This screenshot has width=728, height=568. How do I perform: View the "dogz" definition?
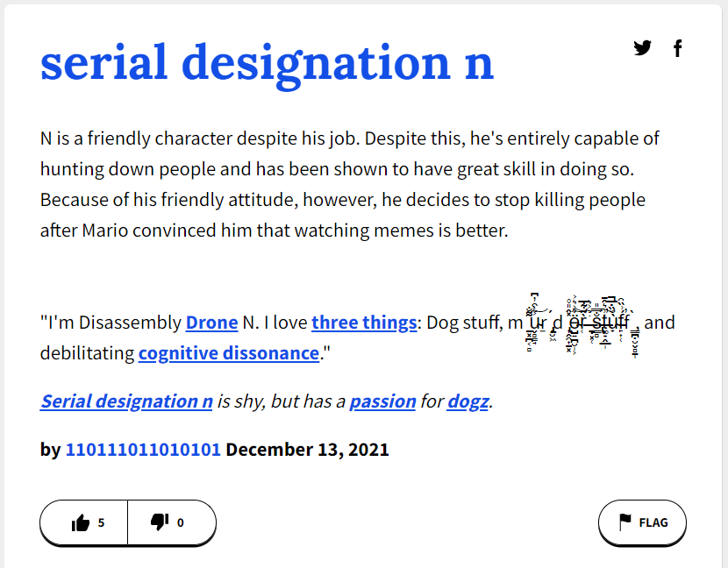click(467, 401)
